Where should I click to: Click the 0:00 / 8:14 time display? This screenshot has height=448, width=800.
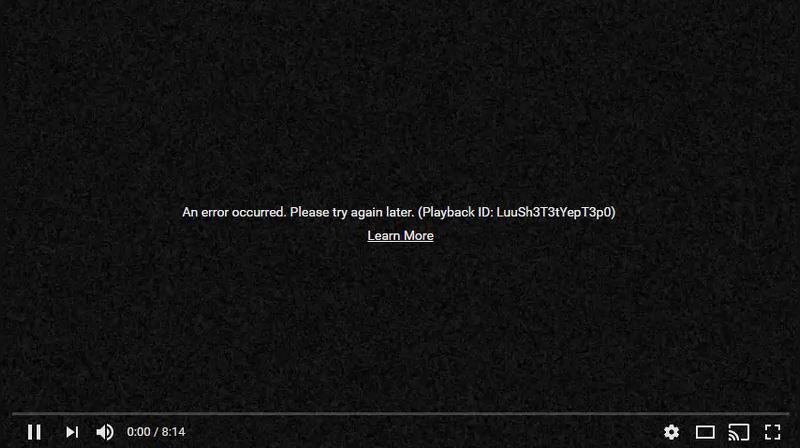coord(156,432)
